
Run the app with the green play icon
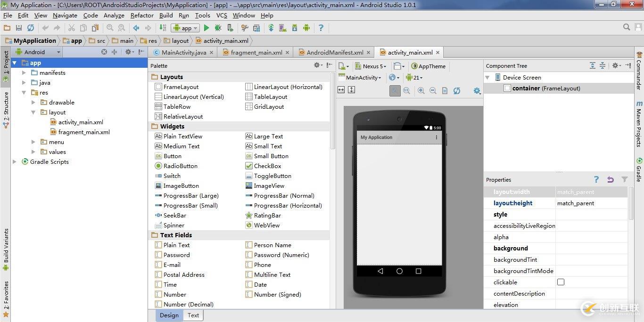[206, 28]
